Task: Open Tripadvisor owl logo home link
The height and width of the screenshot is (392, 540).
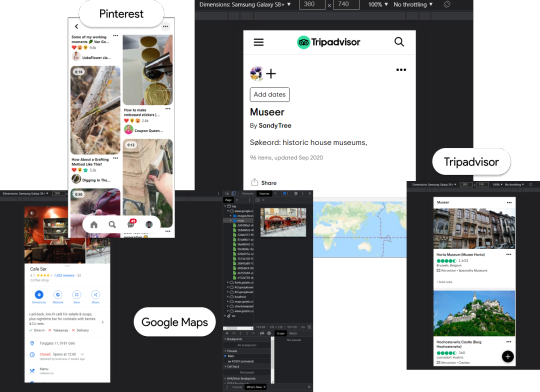Action: click(329, 42)
